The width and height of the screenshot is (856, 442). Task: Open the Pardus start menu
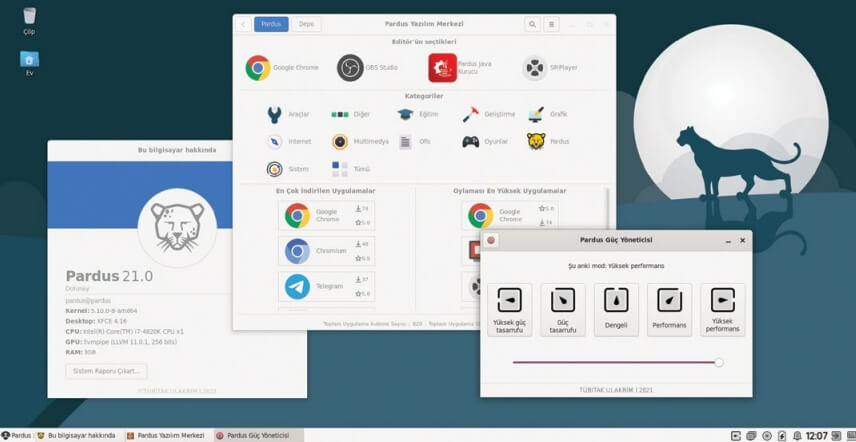16,435
